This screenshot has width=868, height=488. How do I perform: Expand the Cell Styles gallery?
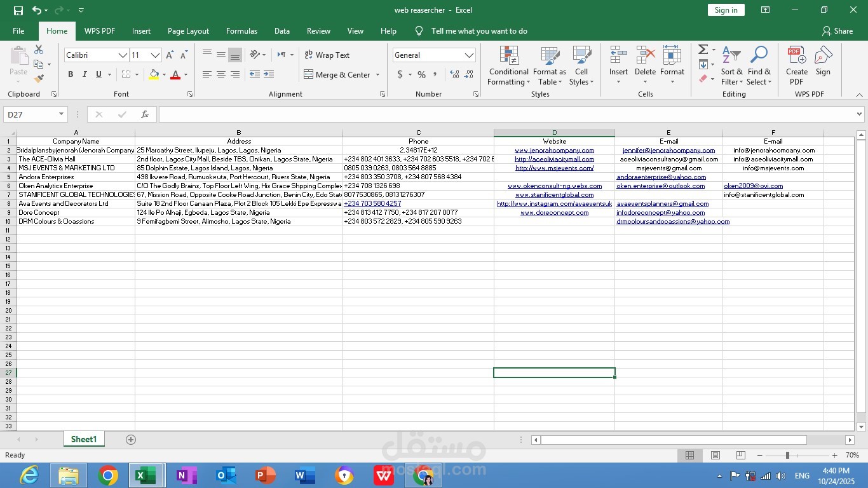(x=581, y=65)
